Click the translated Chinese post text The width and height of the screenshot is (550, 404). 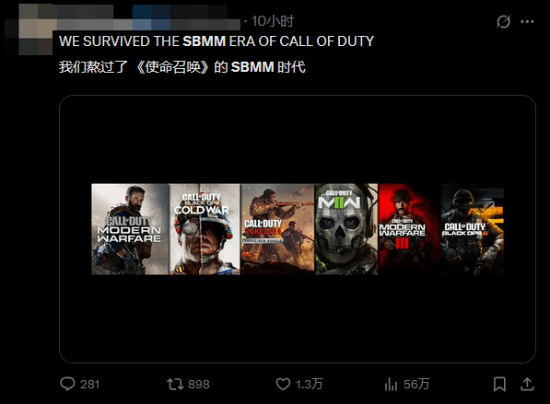[182, 67]
